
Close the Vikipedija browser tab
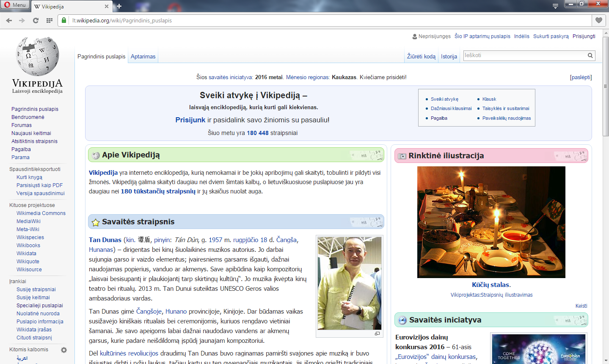click(106, 6)
